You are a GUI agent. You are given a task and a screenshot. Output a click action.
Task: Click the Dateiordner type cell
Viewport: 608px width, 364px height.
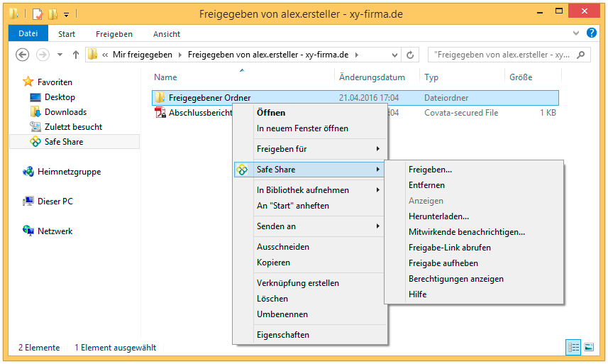click(x=446, y=98)
